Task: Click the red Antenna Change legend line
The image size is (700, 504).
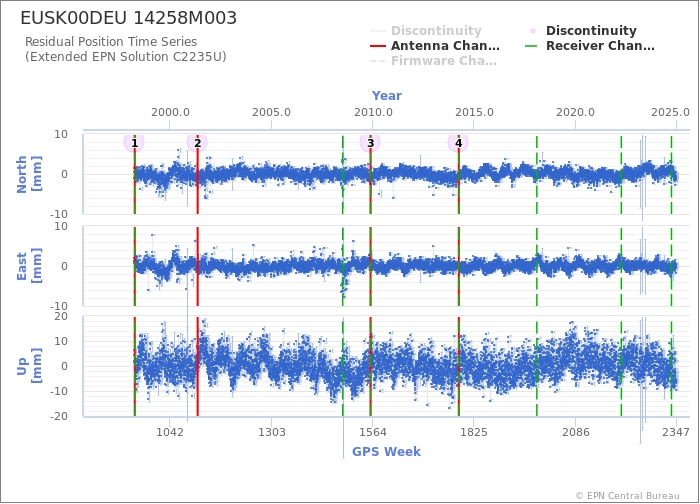Action: point(378,46)
